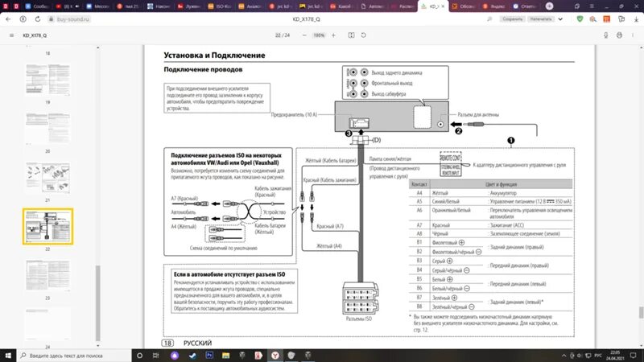Download the PDF via toolbar download icon
The image size is (644, 362).
[x=606, y=35]
